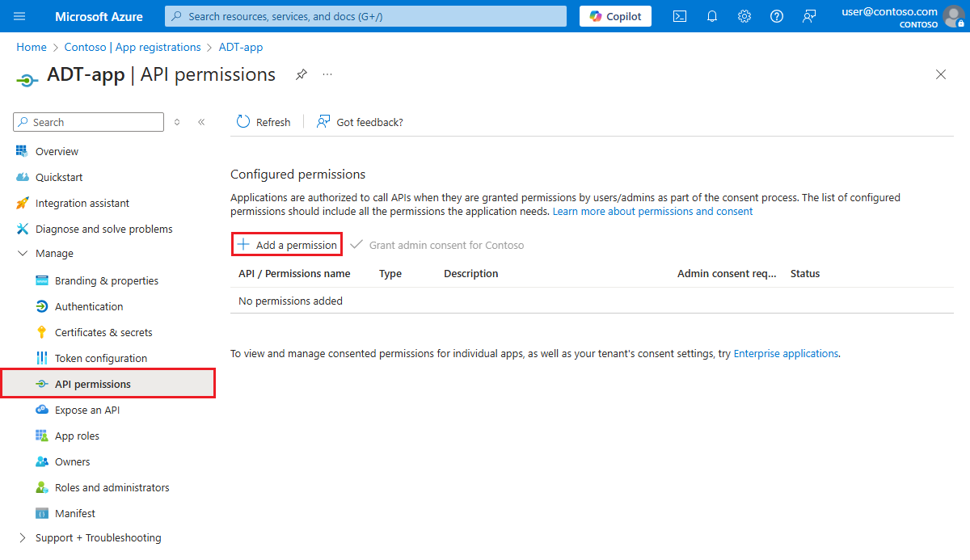This screenshot has width=970, height=560.
Task: Select Expose an API
Action: pyautogui.click(x=87, y=411)
